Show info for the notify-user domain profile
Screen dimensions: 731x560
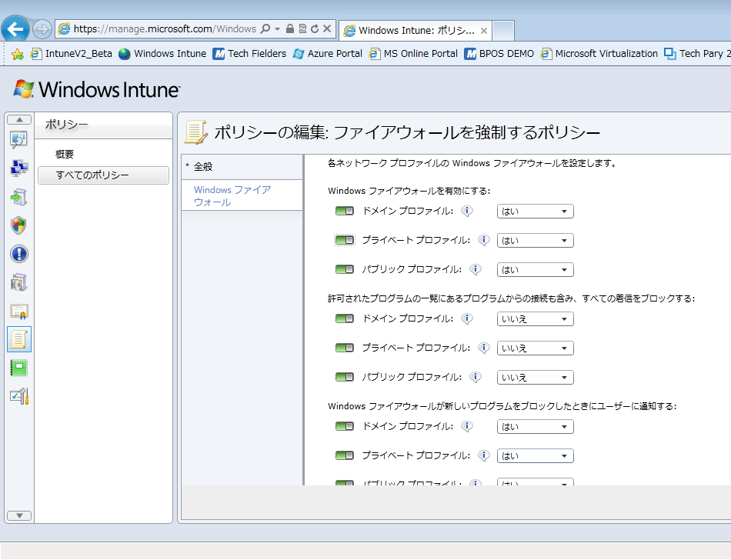coord(466,426)
